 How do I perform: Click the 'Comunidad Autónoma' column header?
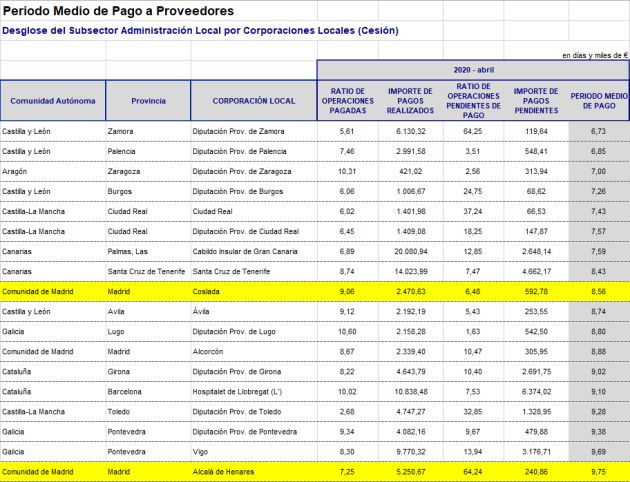tap(53, 101)
